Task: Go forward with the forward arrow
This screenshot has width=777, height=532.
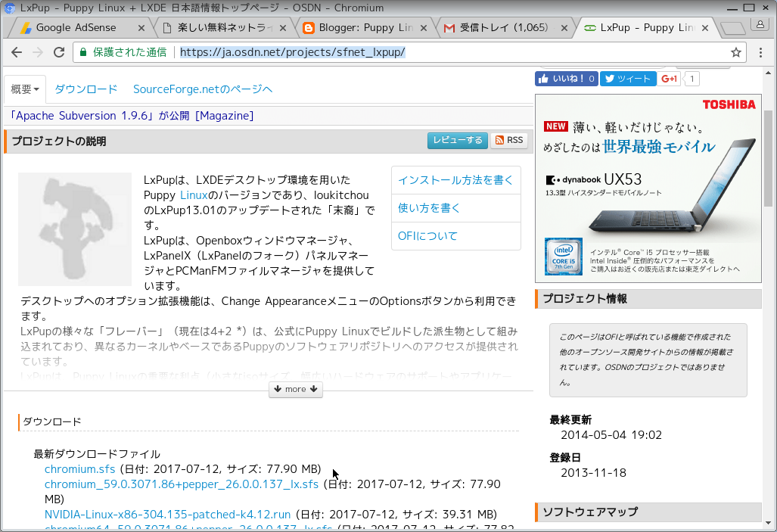Action: 38,52
